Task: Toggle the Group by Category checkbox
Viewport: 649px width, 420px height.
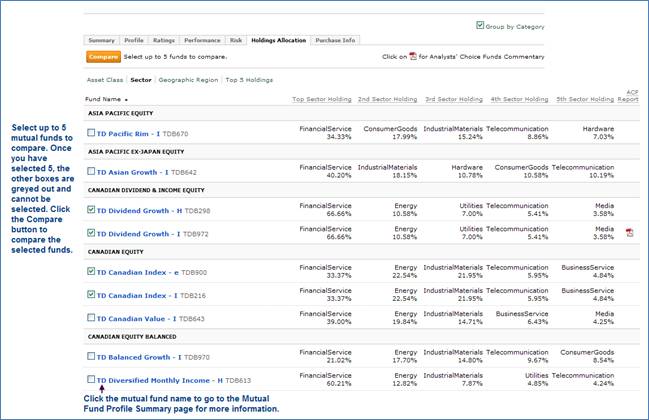Action: (480, 25)
